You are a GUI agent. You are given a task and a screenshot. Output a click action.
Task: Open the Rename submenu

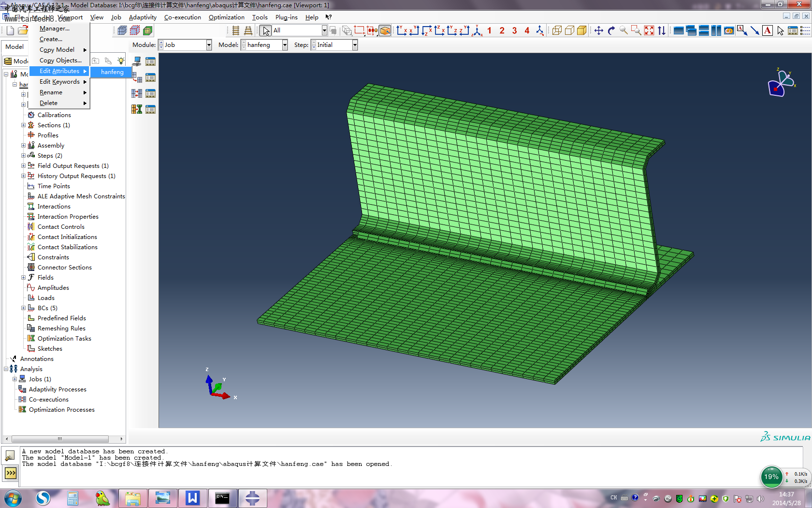pyautogui.click(x=59, y=92)
